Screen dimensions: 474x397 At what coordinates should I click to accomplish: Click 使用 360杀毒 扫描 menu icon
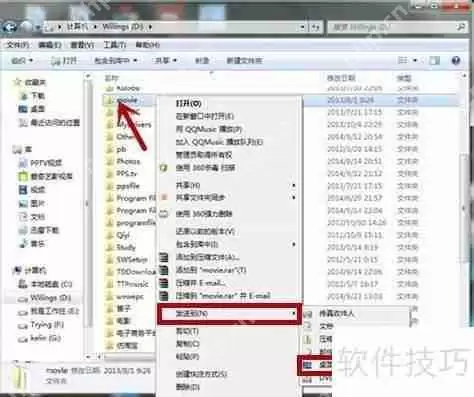(163, 168)
